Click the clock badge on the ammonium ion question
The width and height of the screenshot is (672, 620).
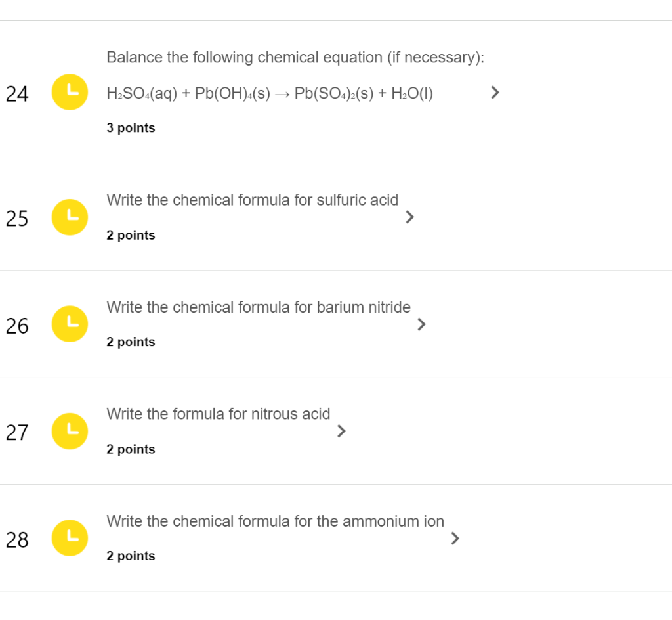point(70,538)
